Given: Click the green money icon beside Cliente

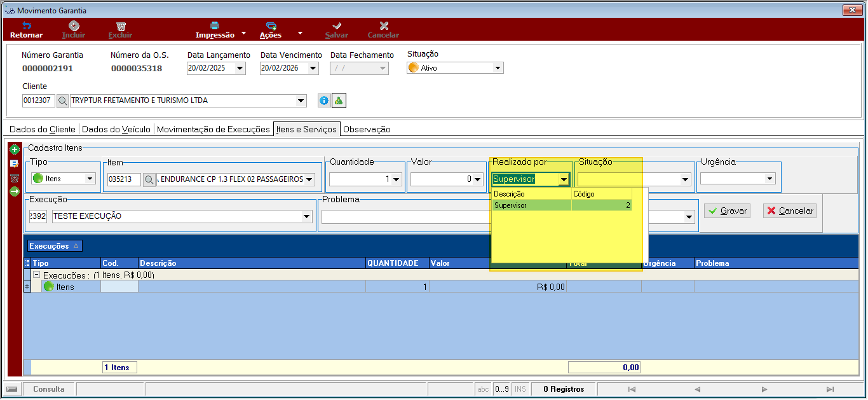Looking at the screenshot, I should (x=339, y=100).
